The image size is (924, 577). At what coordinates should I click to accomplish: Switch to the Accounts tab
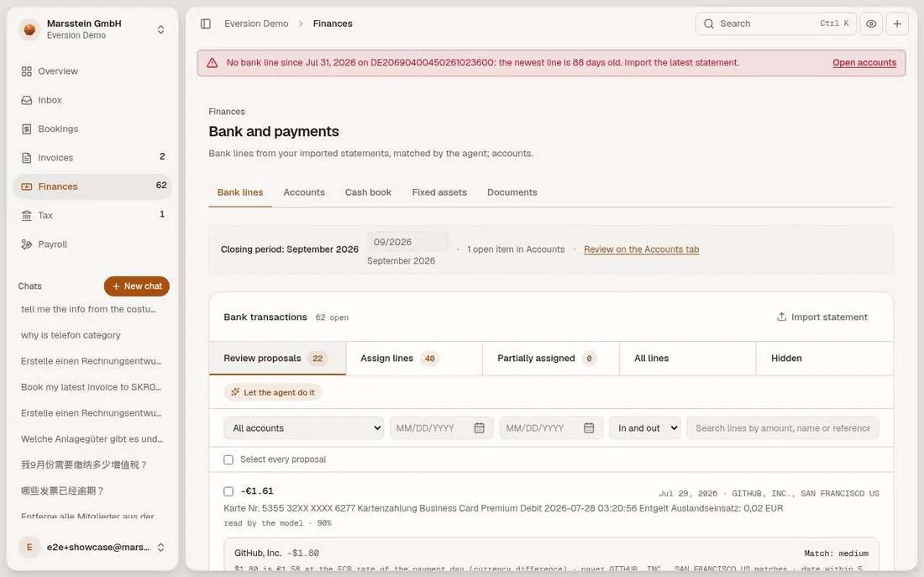303,192
